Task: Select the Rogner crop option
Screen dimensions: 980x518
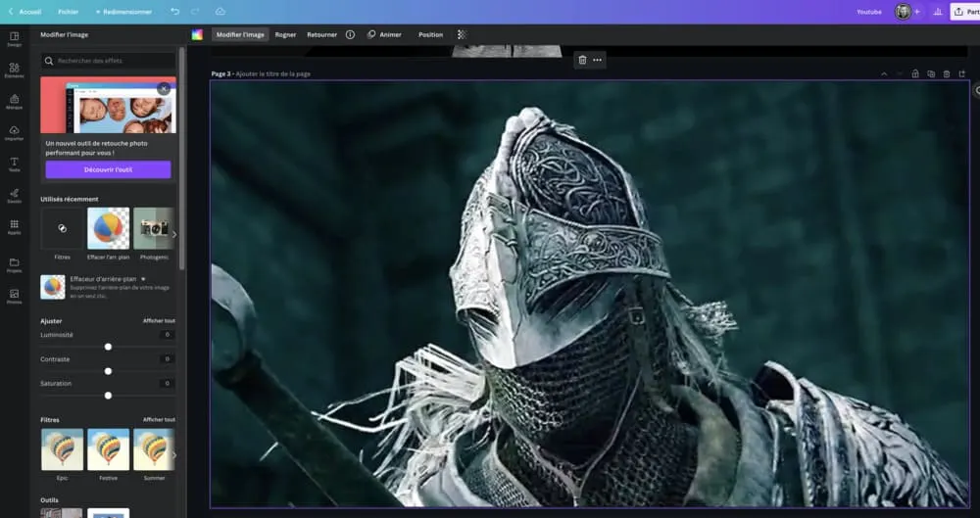Action: pyautogui.click(x=285, y=35)
